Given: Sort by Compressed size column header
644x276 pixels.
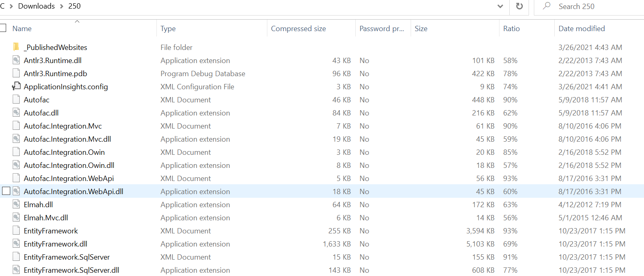Looking at the screenshot, I should 298,29.
